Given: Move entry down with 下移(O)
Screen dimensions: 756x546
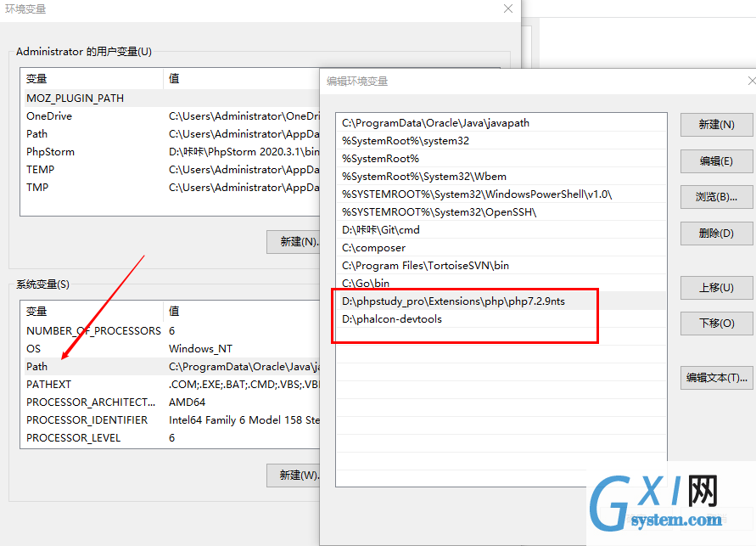Looking at the screenshot, I should (716, 324).
